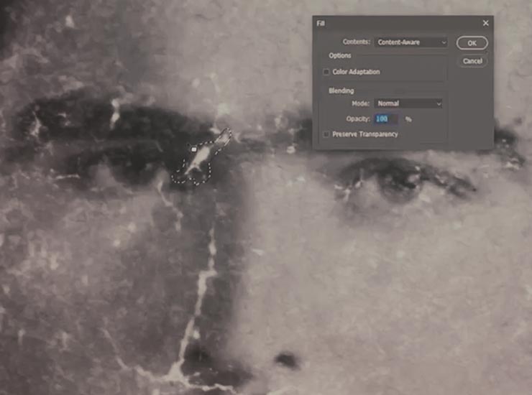Toggle the Preserve Transparency checkbox
This screenshot has width=532, height=395.
[x=326, y=134]
